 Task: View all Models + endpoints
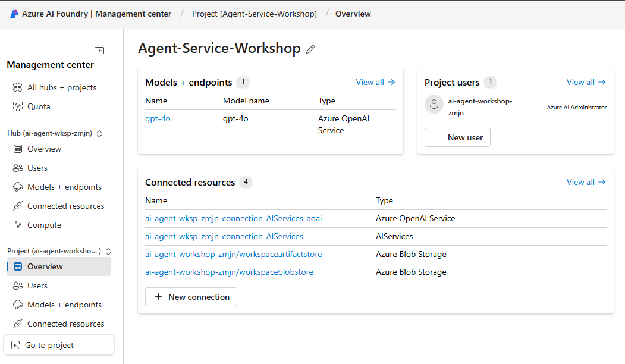tap(375, 82)
